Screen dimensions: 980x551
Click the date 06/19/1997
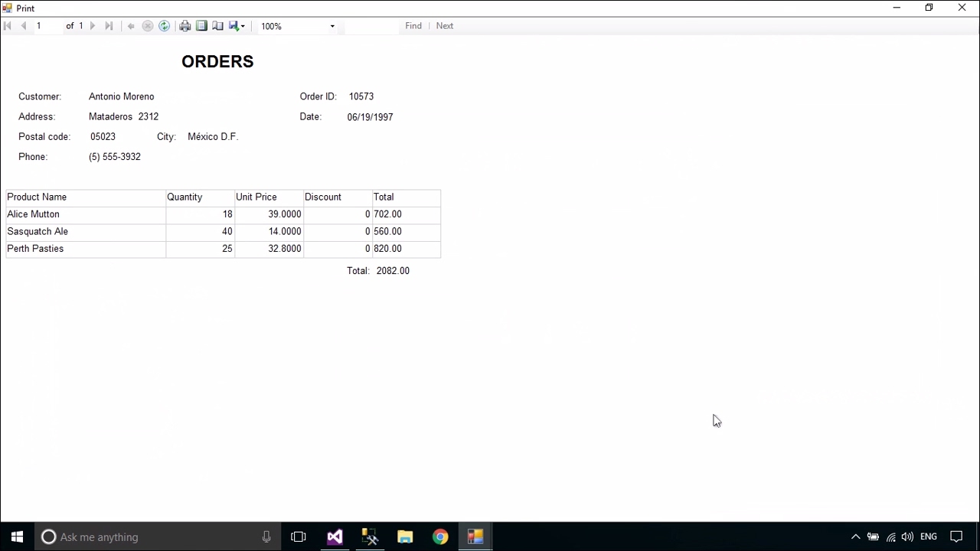(x=370, y=117)
